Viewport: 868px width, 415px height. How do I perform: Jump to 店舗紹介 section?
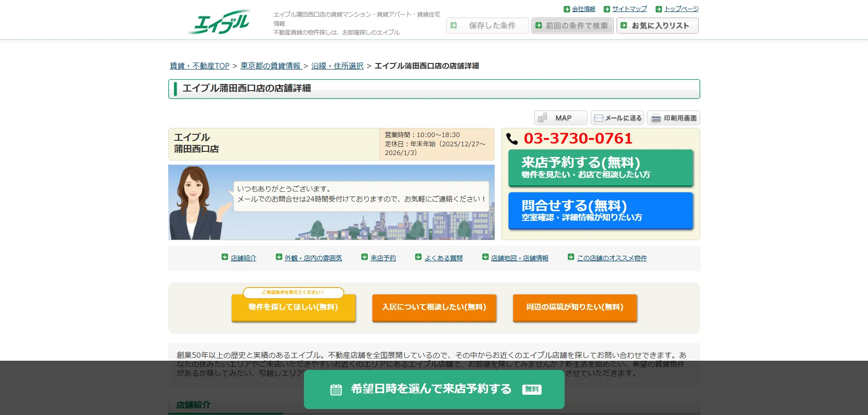pyautogui.click(x=243, y=258)
